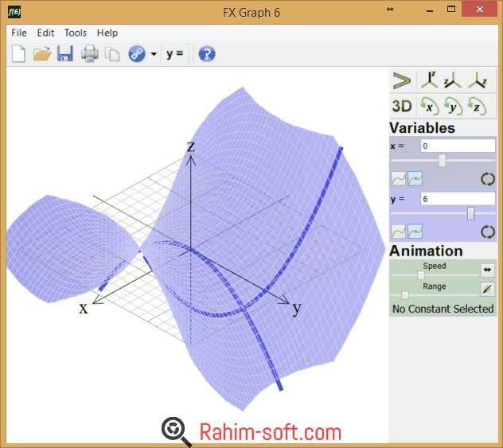Collapse side panel with green chevron icon
This screenshot has width=503, height=448.
(402, 80)
